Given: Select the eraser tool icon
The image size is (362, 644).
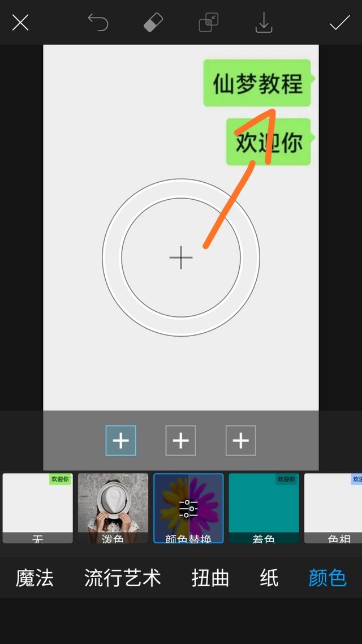Looking at the screenshot, I should click(153, 23).
